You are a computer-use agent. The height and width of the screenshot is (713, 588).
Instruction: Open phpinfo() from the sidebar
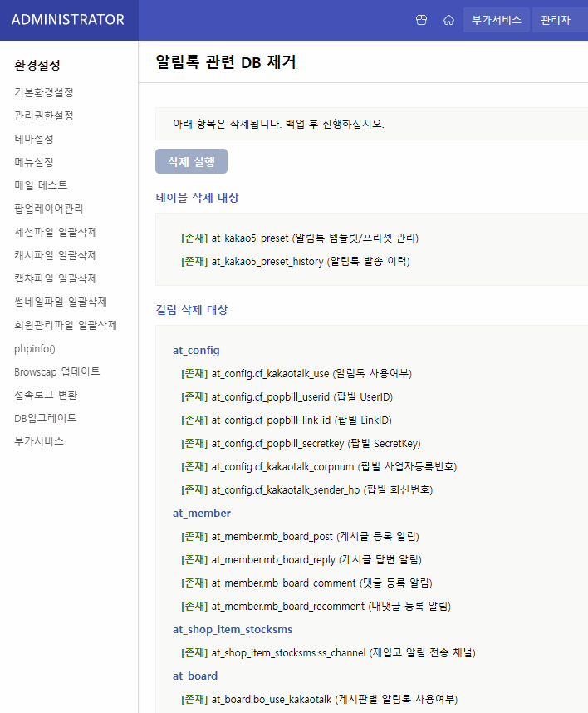[x=35, y=348]
